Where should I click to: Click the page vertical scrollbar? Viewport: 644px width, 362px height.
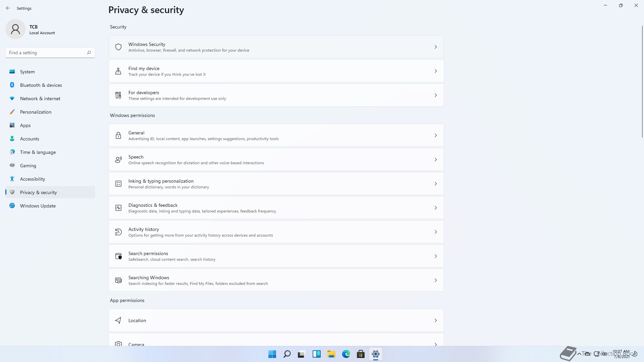tap(642, 81)
